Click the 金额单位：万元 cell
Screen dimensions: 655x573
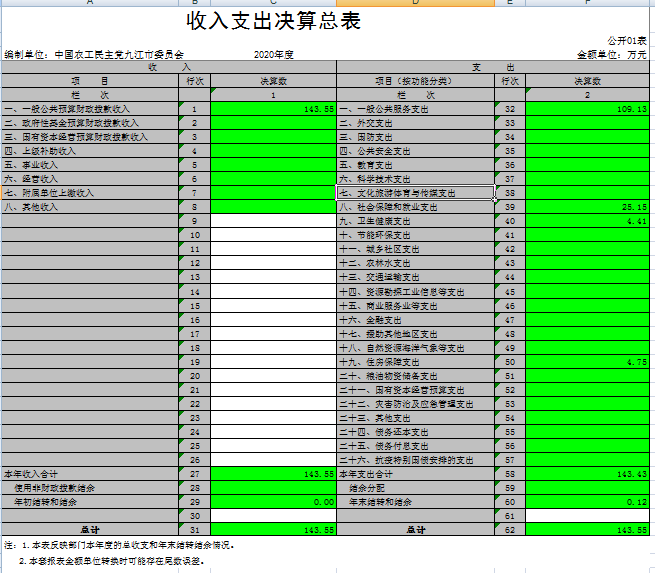tap(611, 54)
